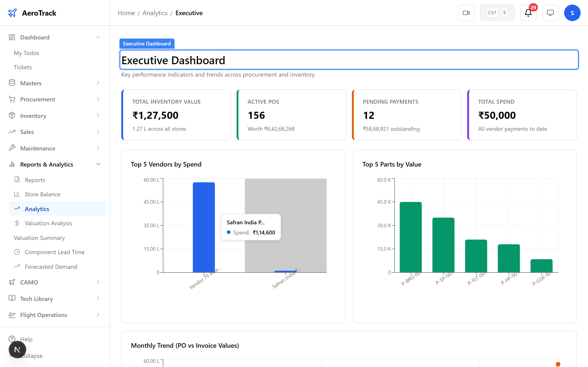Open My Todos from the sidebar

(x=26, y=53)
